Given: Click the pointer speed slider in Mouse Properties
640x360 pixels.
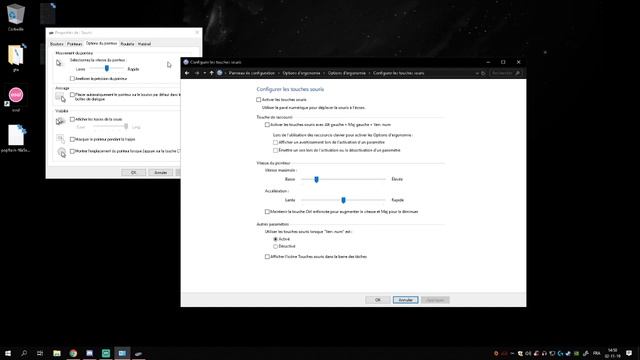Looking at the screenshot, I should pyautogui.click(x=107, y=69).
